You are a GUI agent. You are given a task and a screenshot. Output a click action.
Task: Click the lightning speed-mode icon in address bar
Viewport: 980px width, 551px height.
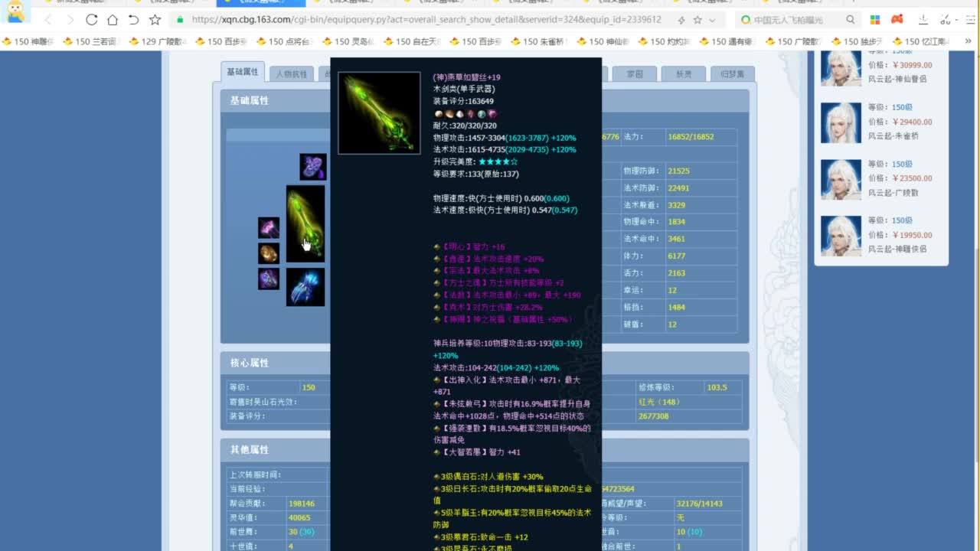pos(681,20)
